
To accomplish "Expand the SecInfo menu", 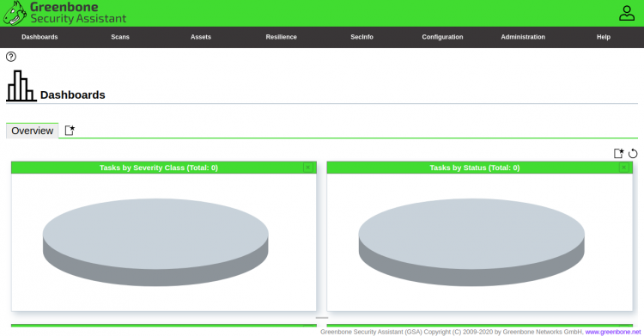I will click(x=361, y=37).
